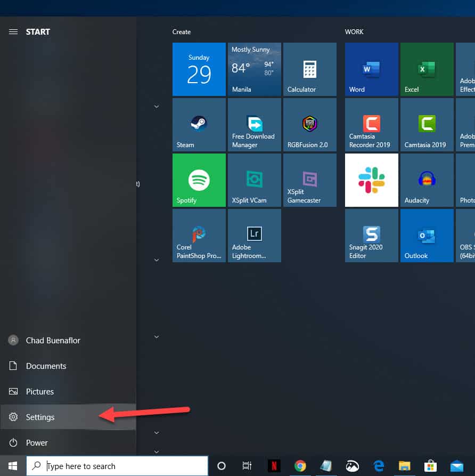This screenshot has width=475, height=476.
Task: Open the Slack tile
Action: pyautogui.click(x=372, y=180)
